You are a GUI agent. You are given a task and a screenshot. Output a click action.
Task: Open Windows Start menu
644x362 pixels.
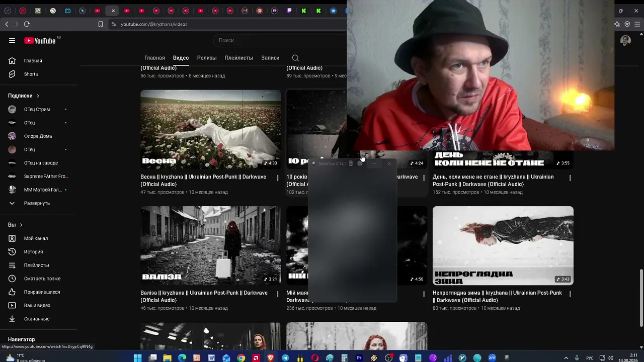pos(137,358)
